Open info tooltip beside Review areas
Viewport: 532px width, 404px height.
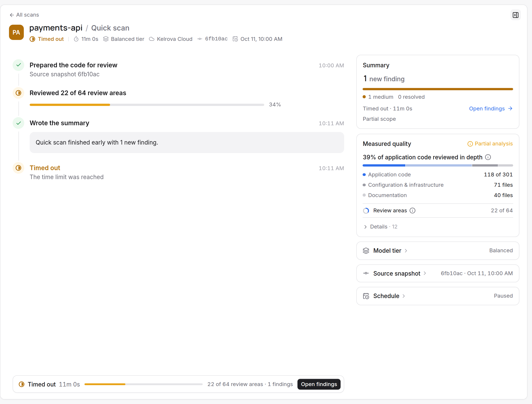(413, 211)
